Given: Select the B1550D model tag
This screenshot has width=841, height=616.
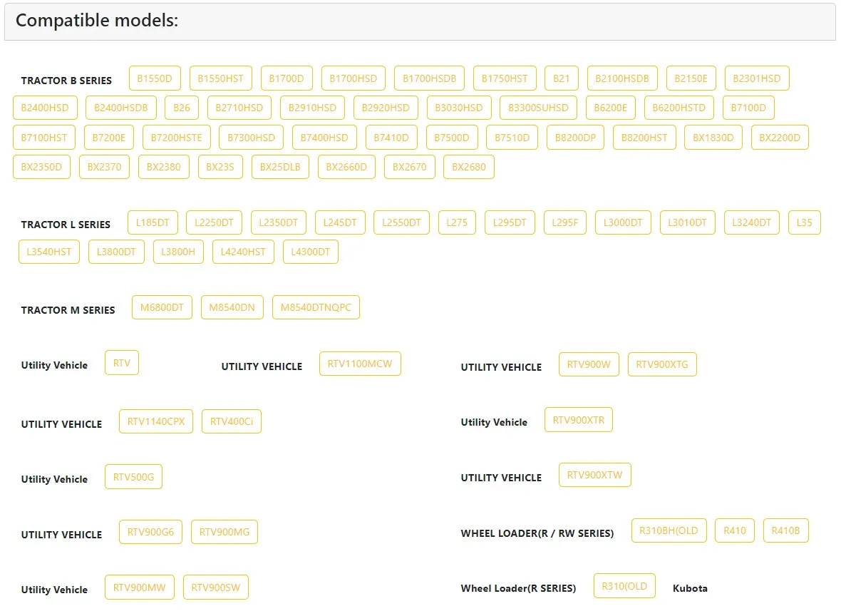Looking at the screenshot, I should [x=155, y=78].
